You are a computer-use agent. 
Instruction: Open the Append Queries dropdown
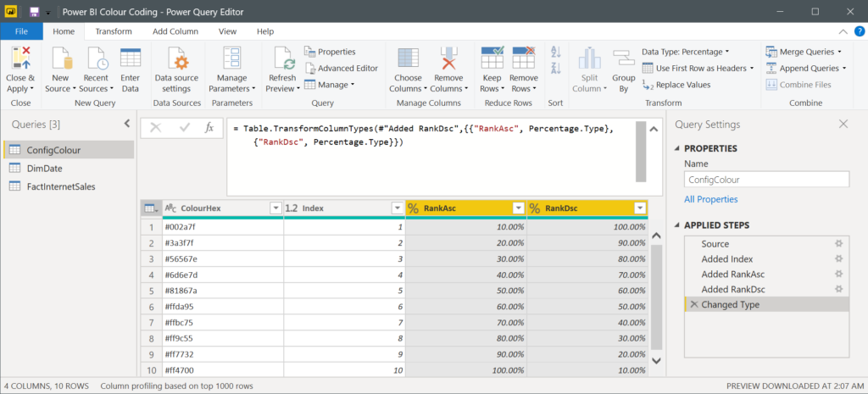[x=806, y=68]
